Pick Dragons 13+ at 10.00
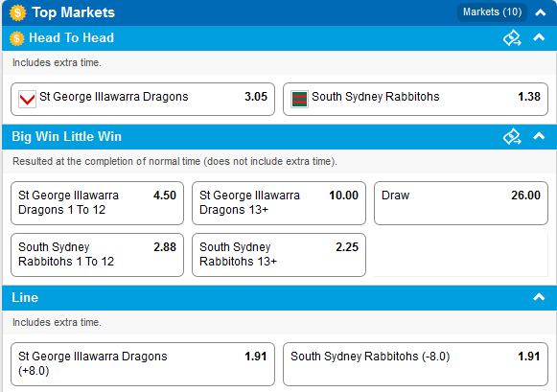This screenshot has width=557, height=392. click(x=279, y=203)
